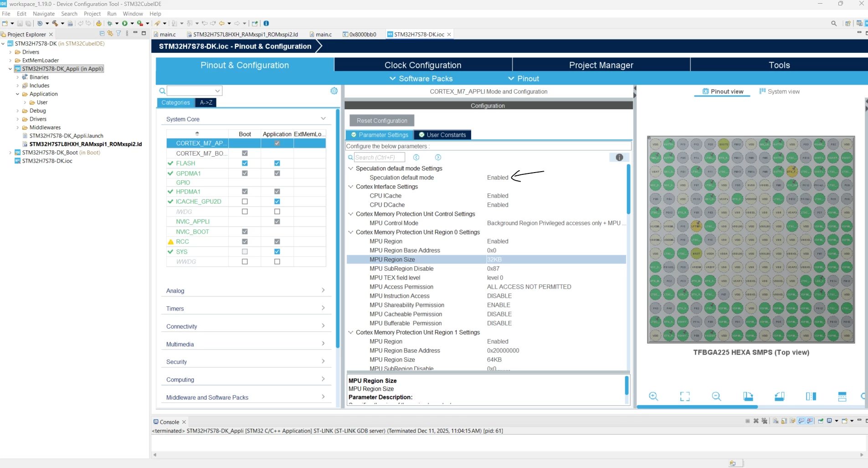Expand the Timers category
Viewport: 868px width, 468px height.
click(323, 308)
